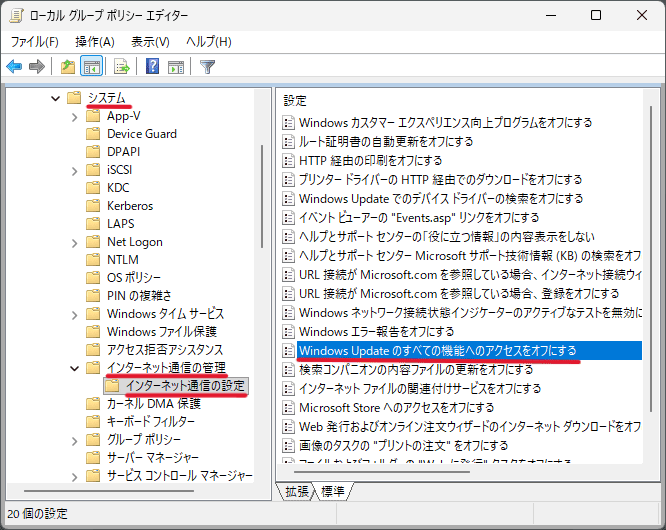
Task: Select Windows ネットワーク接続状態インジケーター policy
Action: [470, 313]
